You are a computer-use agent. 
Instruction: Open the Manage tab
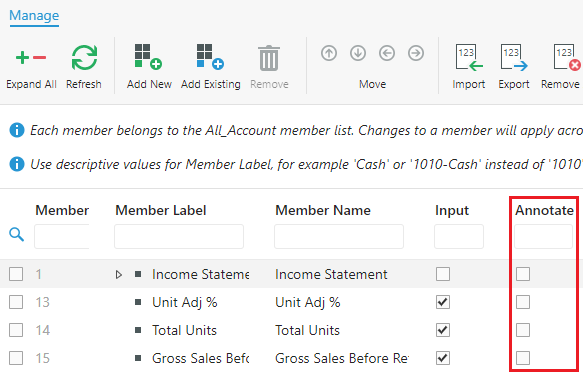pos(34,16)
